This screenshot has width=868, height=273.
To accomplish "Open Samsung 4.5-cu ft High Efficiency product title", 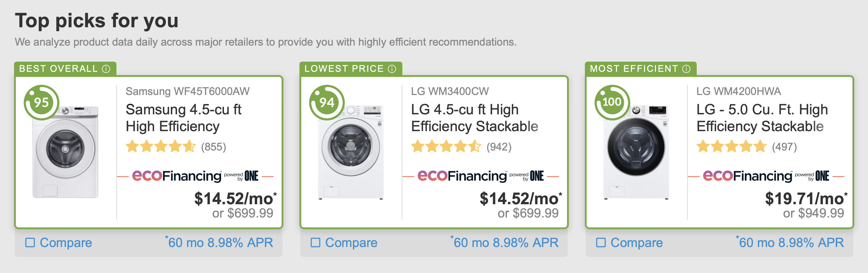I will tap(183, 118).
